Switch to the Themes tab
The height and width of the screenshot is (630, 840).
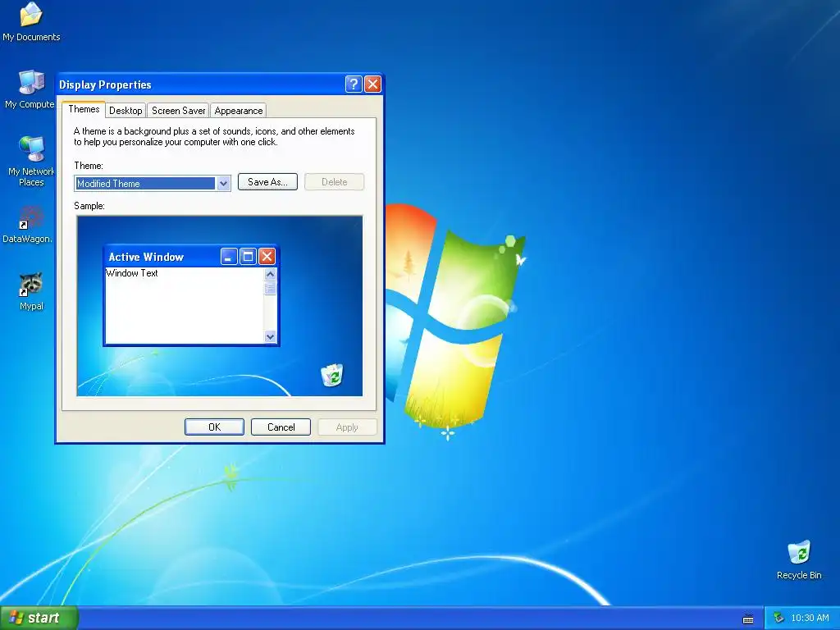pos(84,109)
